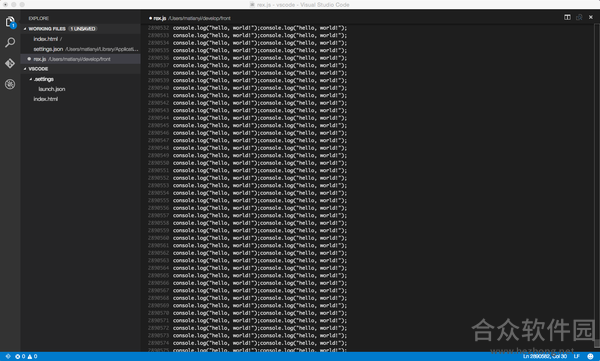This screenshot has height=361, width=600.
Task: Click the EXPLORE panel header
Action: (x=39, y=18)
